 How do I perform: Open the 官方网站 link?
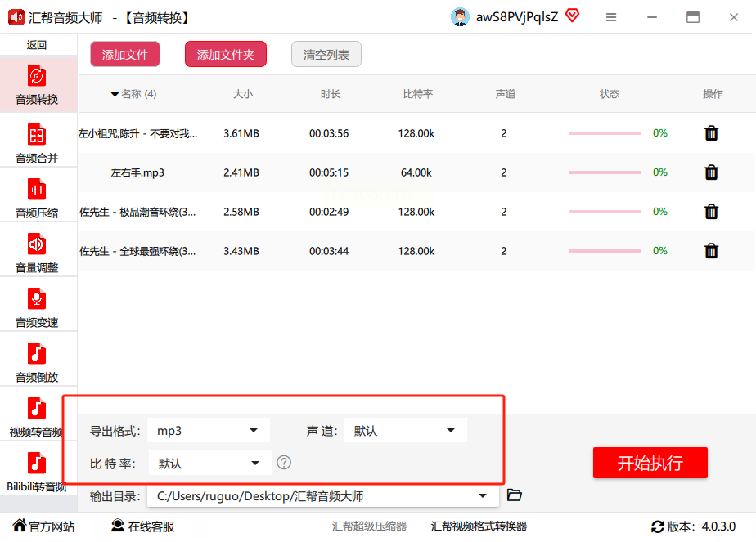pyautogui.click(x=43, y=526)
